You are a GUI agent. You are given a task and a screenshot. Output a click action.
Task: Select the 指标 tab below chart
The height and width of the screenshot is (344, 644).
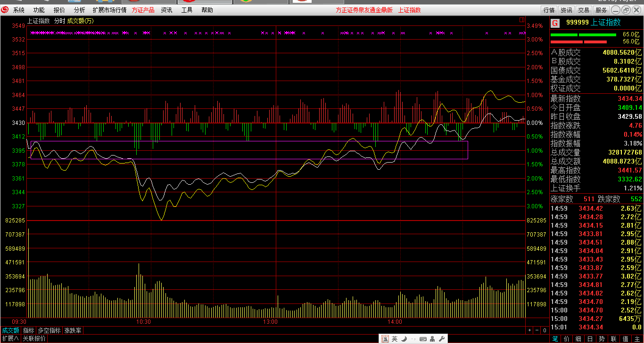(29, 331)
